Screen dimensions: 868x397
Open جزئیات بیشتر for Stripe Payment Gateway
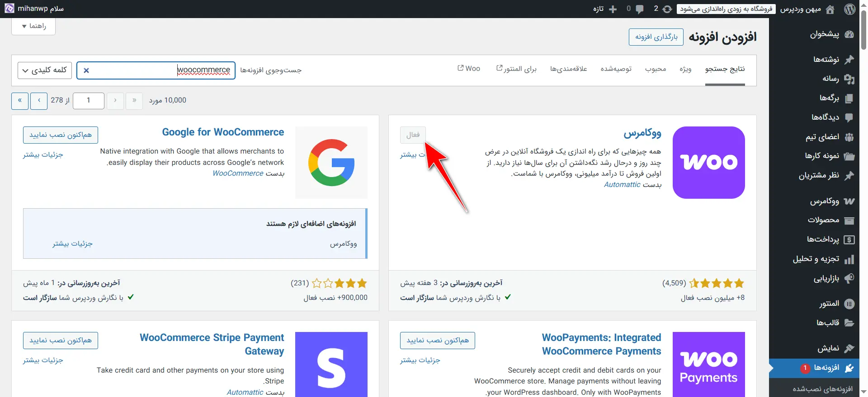pyautogui.click(x=43, y=360)
